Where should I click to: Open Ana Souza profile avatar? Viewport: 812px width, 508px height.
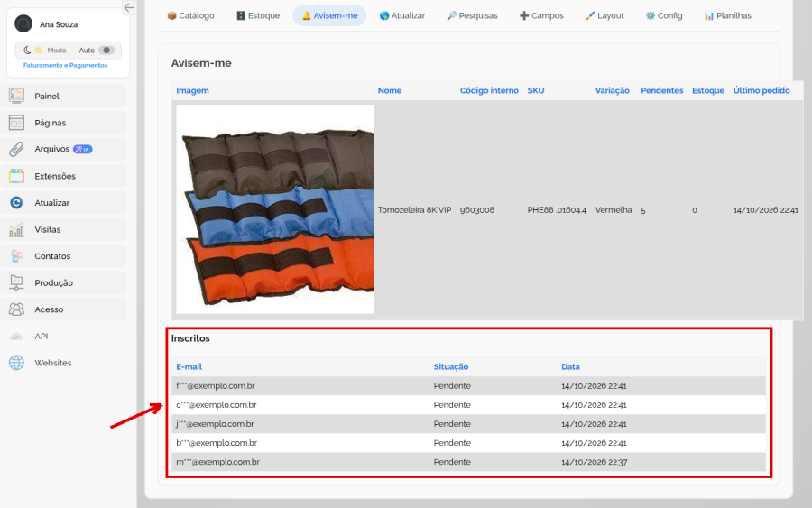point(23,23)
